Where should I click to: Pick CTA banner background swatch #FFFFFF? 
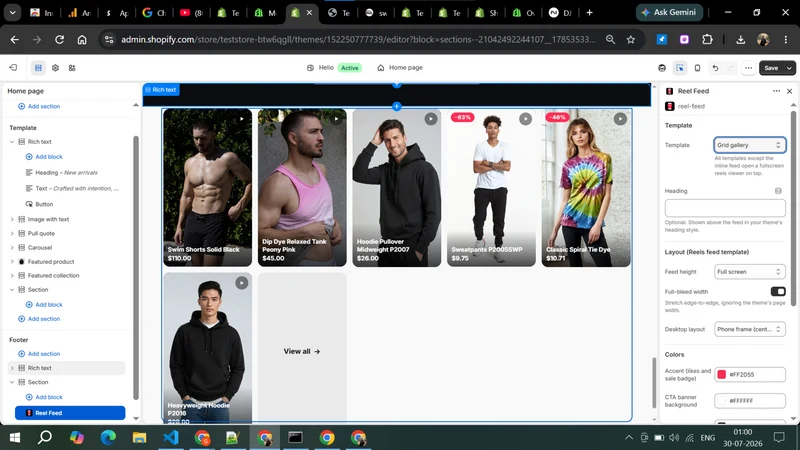(x=721, y=401)
